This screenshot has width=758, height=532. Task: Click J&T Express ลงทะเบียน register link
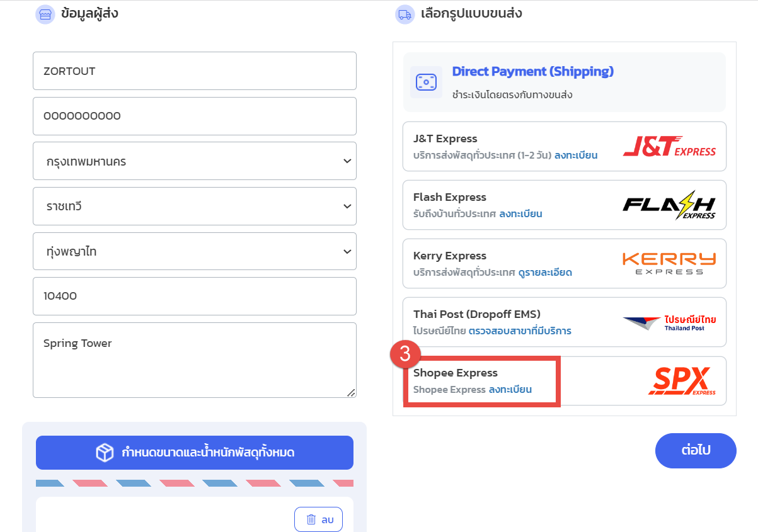coord(576,155)
